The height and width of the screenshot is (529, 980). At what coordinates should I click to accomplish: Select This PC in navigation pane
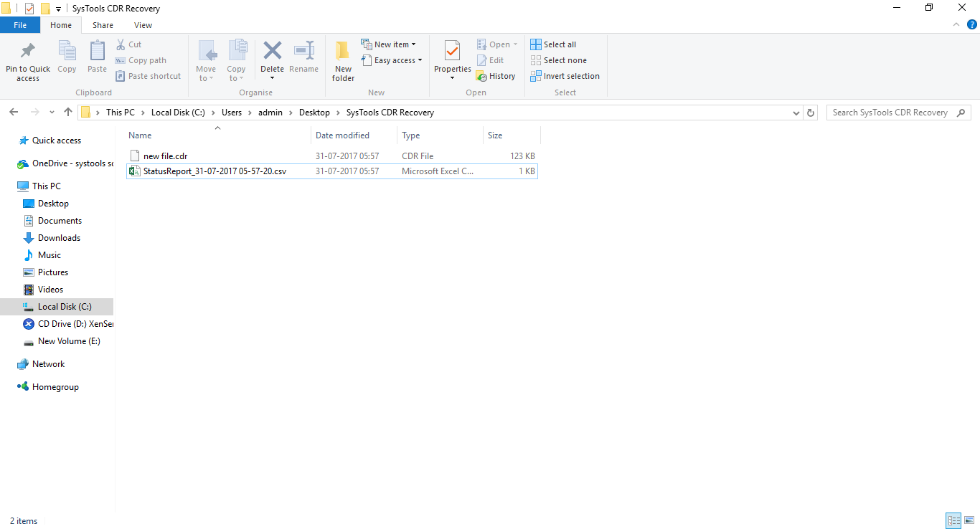[46, 186]
